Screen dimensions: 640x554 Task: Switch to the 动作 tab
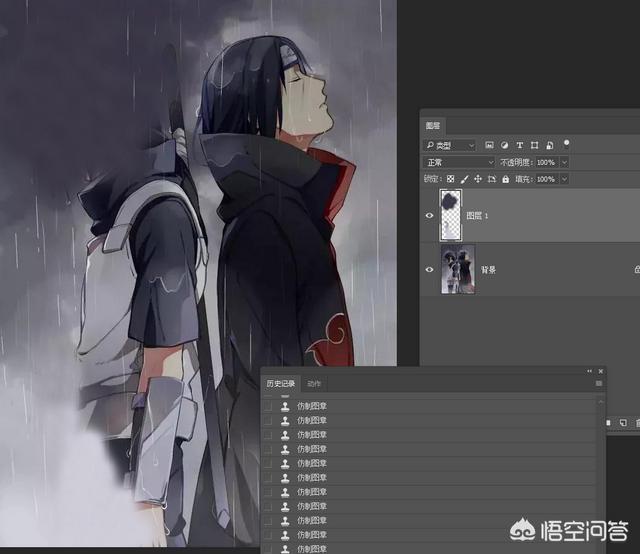(314, 384)
